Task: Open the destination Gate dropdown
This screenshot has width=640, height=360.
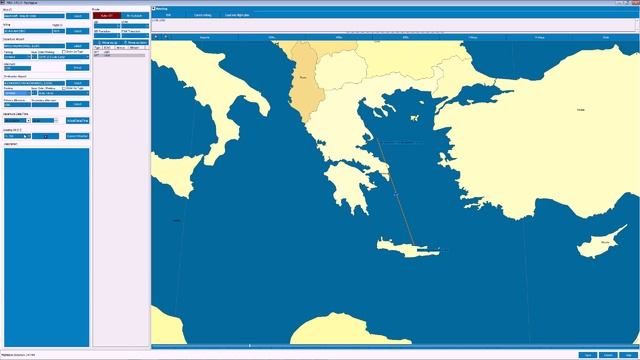Action: tap(34, 93)
